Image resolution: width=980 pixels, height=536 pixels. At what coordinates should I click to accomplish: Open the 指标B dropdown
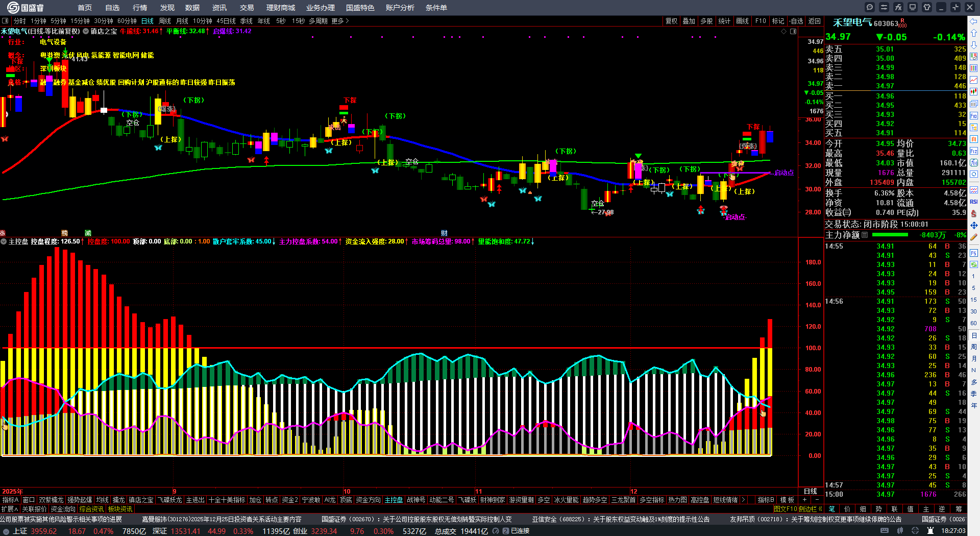(x=766, y=500)
